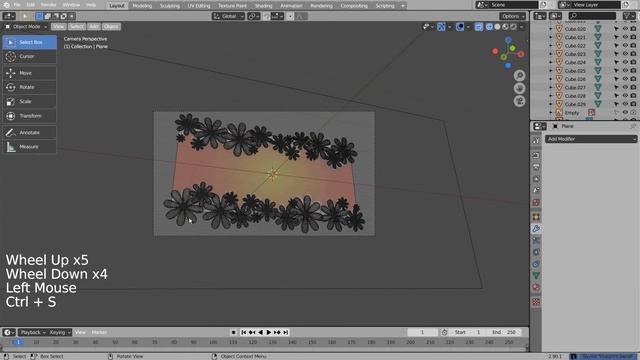The image size is (640, 360).
Task: Select the Rotate tool
Action: [x=29, y=87]
